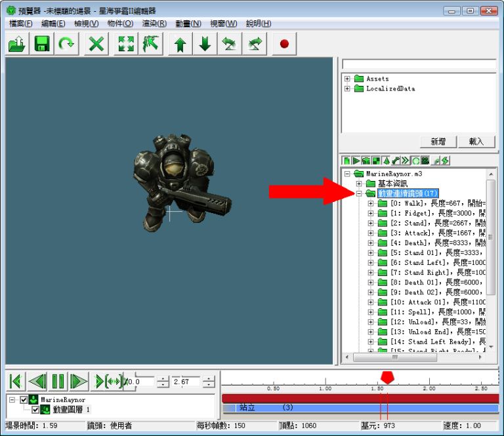Viewport: 504px width, 436px height.
Task: Expand the [4: Death] animation entry
Action: (x=371, y=243)
